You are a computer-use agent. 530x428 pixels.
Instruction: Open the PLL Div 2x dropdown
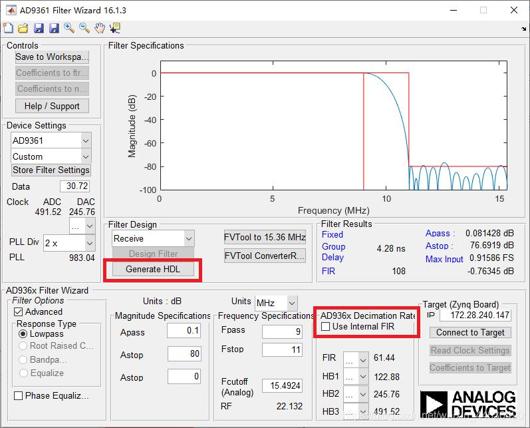point(69,243)
